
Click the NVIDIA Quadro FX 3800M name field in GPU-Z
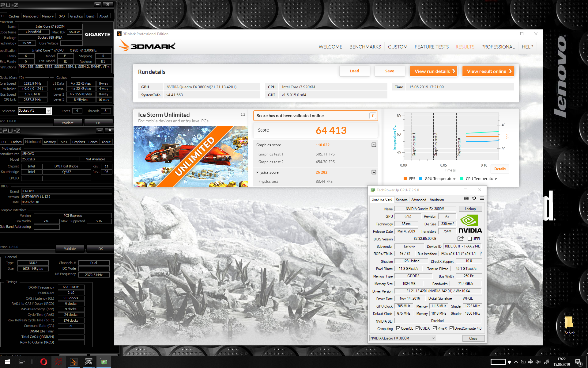click(425, 209)
